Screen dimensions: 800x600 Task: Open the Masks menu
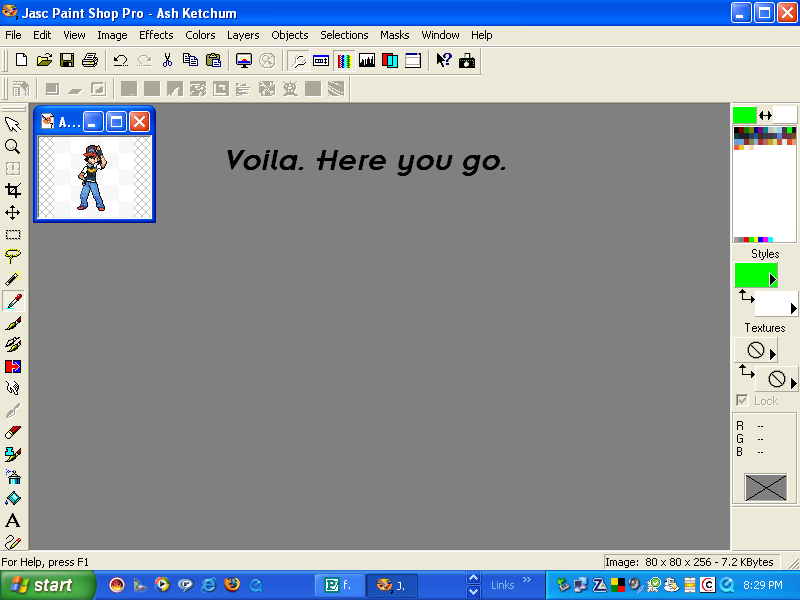click(x=394, y=35)
